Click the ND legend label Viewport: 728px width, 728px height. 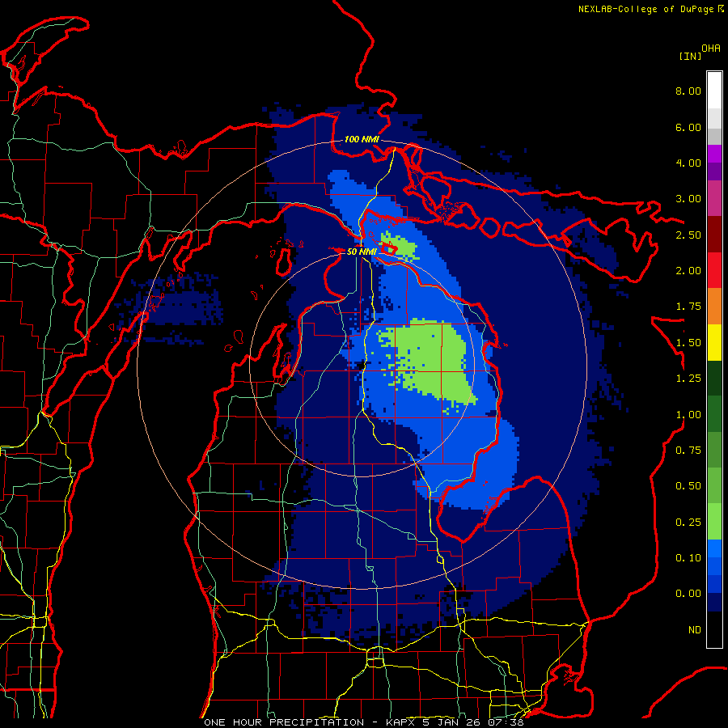[695, 630]
